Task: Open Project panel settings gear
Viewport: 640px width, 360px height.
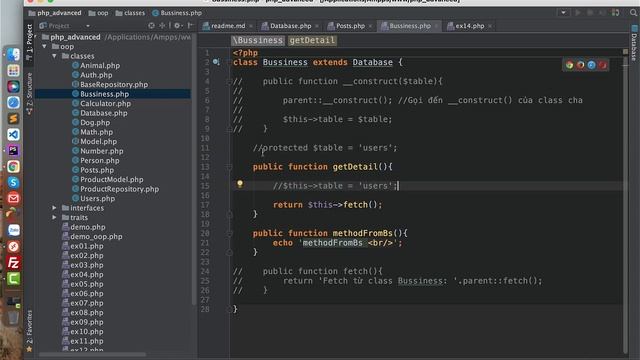Action: [x=177, y=25]
